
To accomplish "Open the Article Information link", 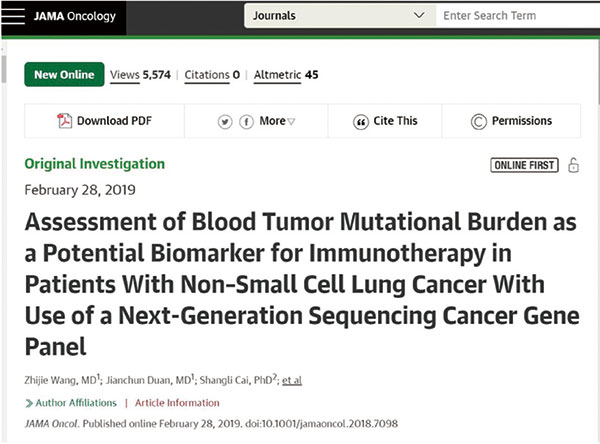I will tap(177, 403).
